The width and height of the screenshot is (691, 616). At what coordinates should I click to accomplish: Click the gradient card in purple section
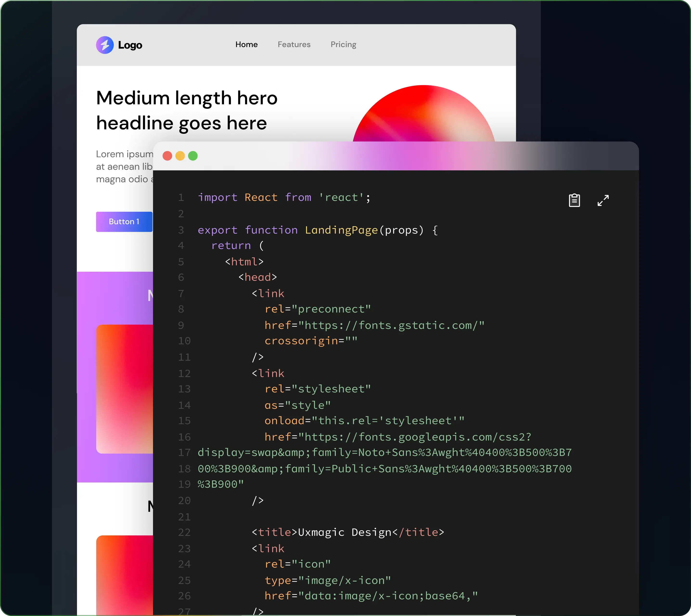pyautogui.click(x=125, y=389)
